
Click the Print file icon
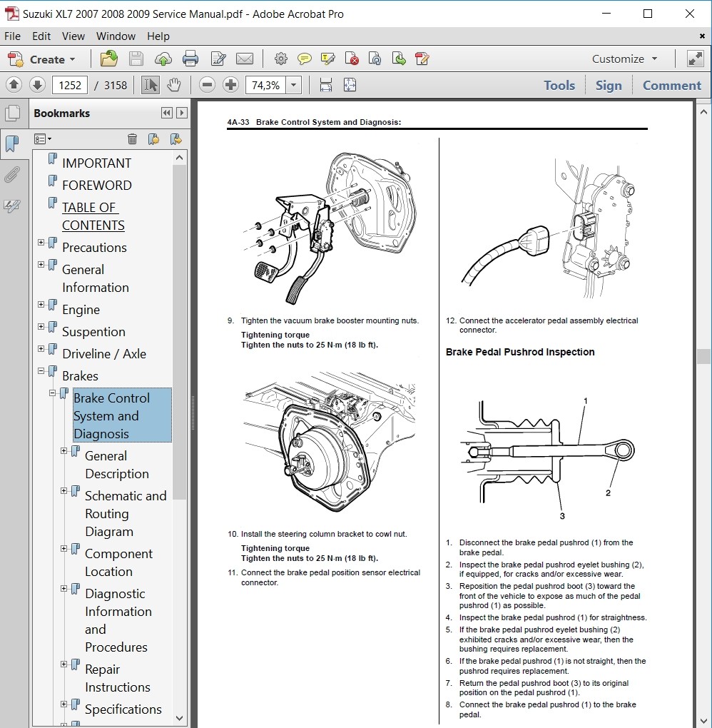190,59
